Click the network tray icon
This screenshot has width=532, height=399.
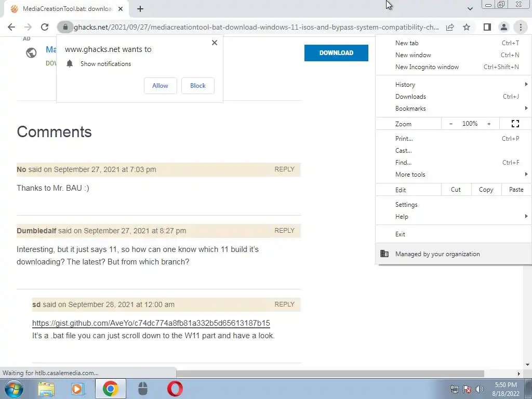coord(454,389)
